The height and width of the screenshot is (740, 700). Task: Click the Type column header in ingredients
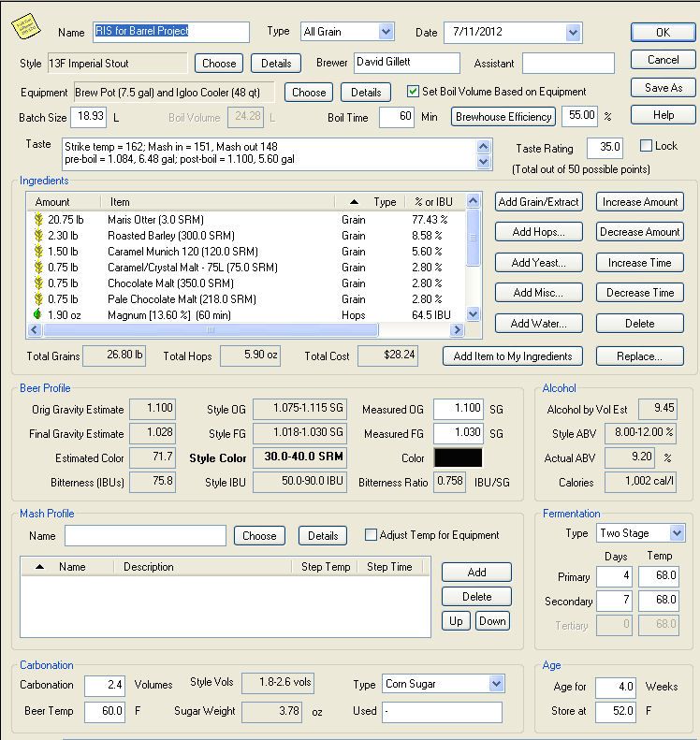coord(370,202)
